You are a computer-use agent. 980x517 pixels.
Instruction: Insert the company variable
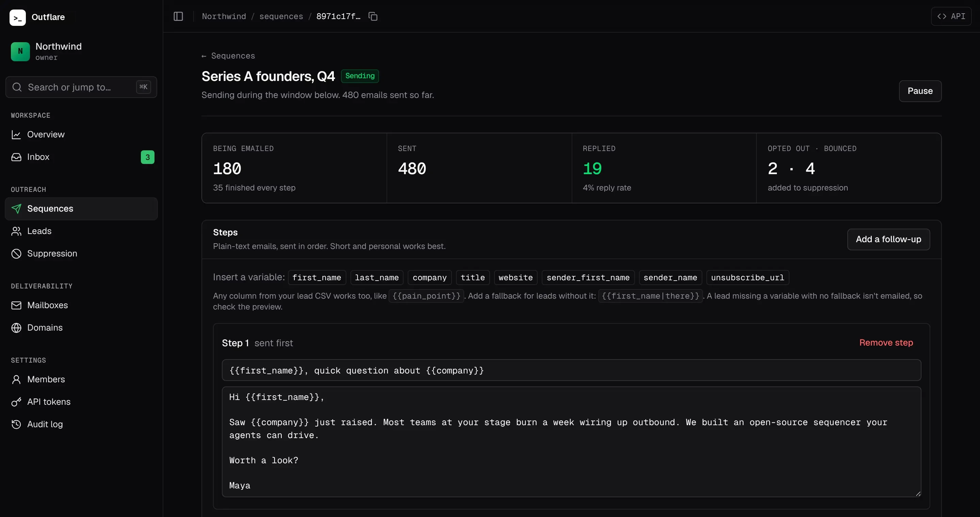(x=429, y=278)
